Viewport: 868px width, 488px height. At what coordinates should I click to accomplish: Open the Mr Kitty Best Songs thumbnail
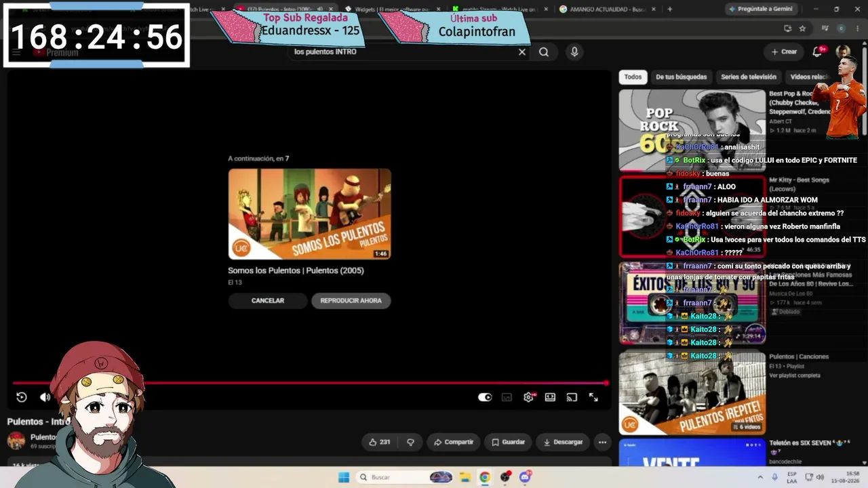tap(692, 217)
